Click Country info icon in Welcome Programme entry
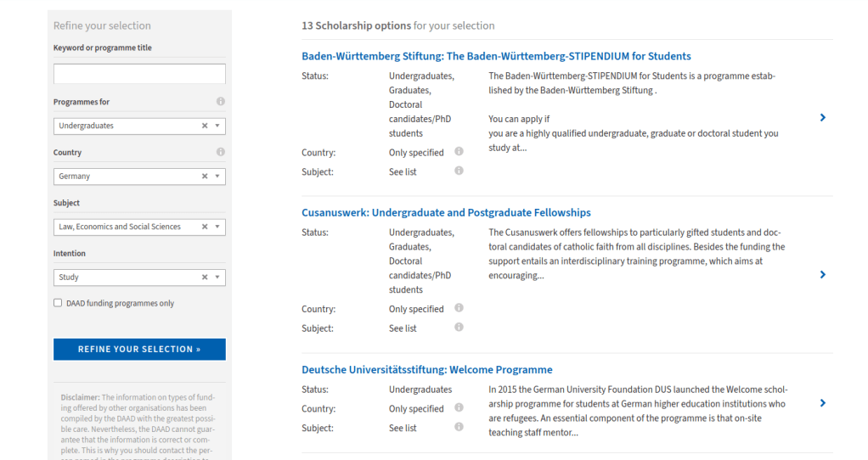Screen dimensions: 868x460 coord(459,408)
